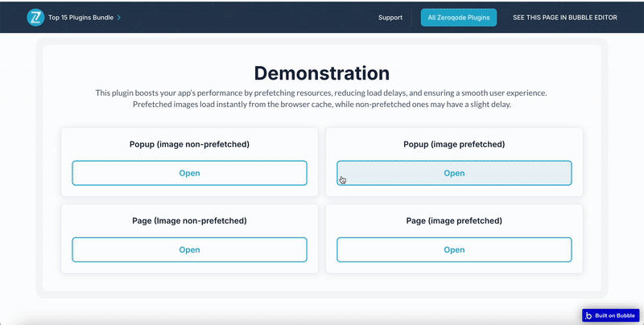Click the chevron after Top 15 Plugins Bundle

(x=118, y=18)
